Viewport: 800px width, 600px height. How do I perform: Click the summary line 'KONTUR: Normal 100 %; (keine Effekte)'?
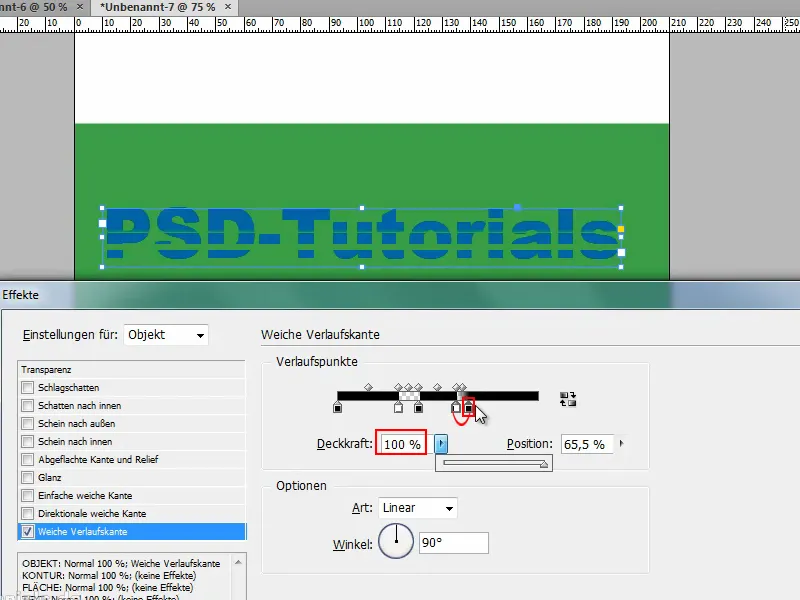tap(109, 576)
